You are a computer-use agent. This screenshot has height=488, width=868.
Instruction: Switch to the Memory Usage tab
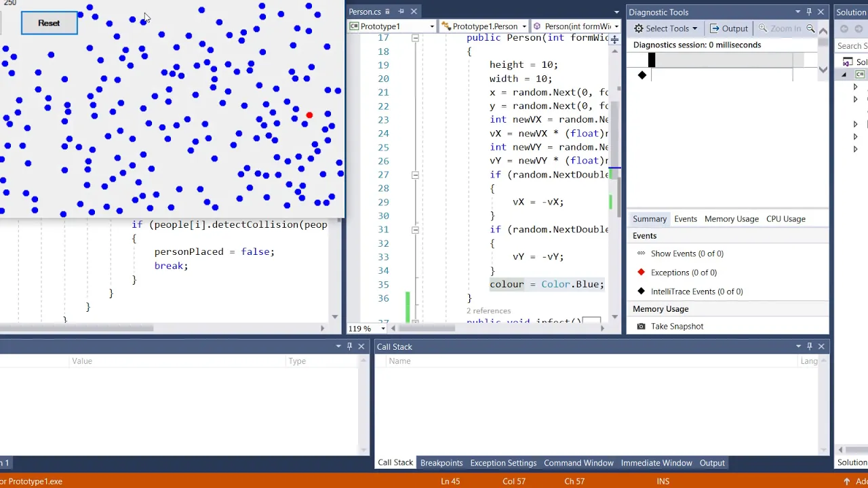point(732,219)
